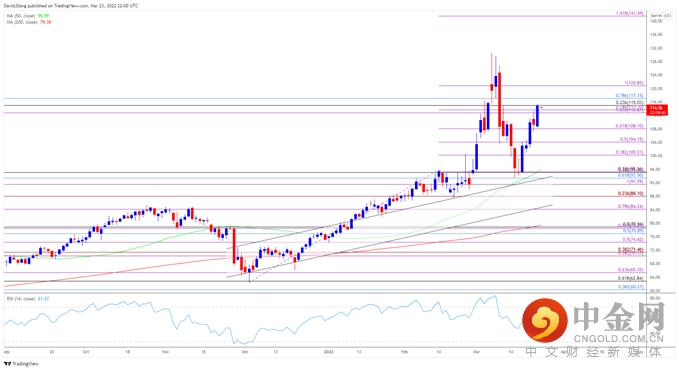679x370 pixels.
Task: Click the 0.236(88.10) Fibonacci label
Action: [630, 194]
